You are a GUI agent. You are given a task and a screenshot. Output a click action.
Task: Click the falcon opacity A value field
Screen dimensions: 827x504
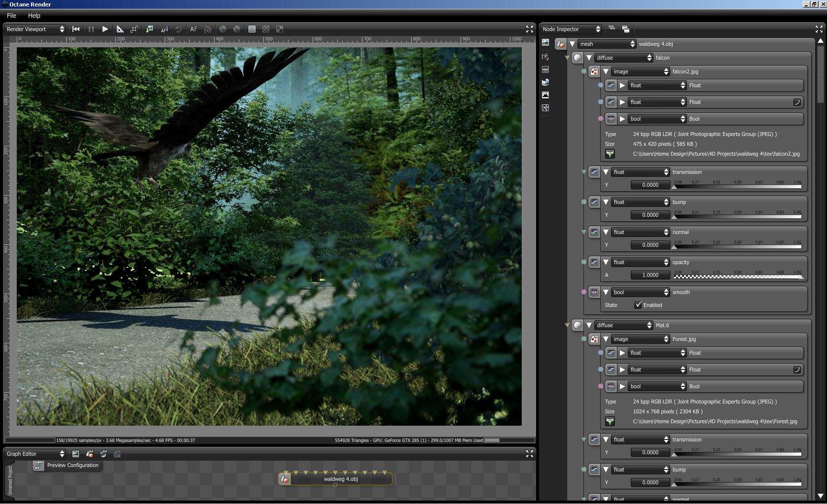tap(650, 275)
